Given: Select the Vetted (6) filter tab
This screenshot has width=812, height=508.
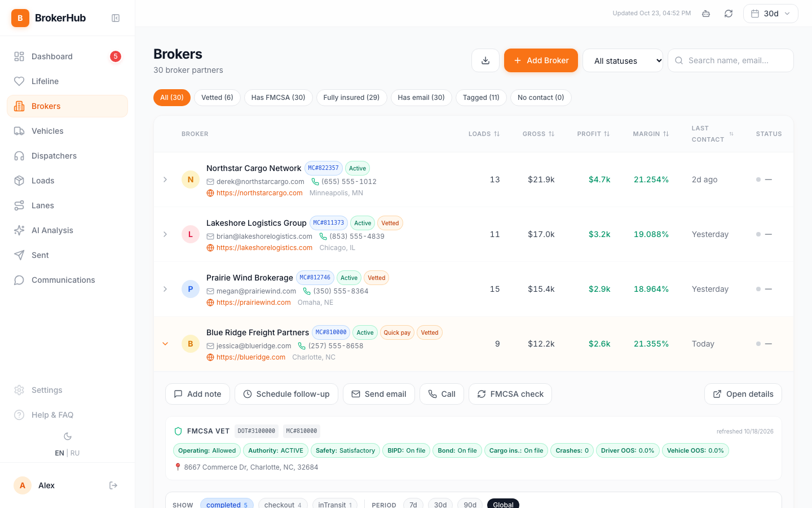Looking at the screenshot, I should click(x=217, y=98).
